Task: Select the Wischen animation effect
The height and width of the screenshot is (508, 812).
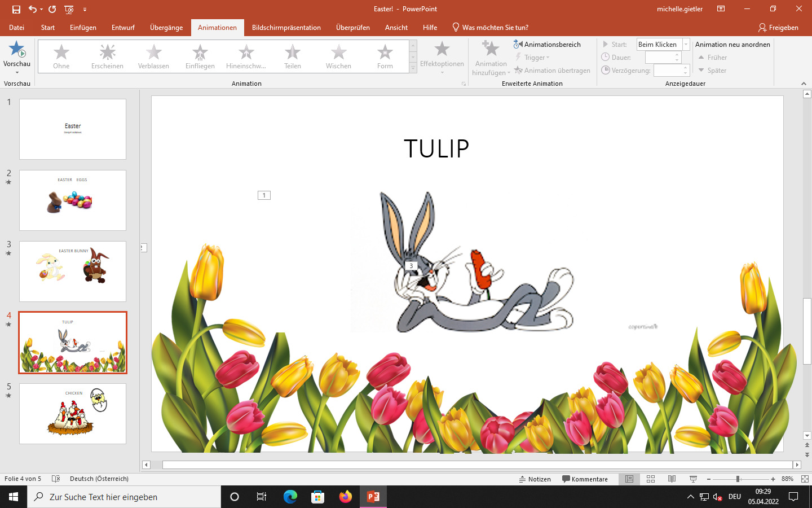Action: pyautogui.click(x=338, y=57)
